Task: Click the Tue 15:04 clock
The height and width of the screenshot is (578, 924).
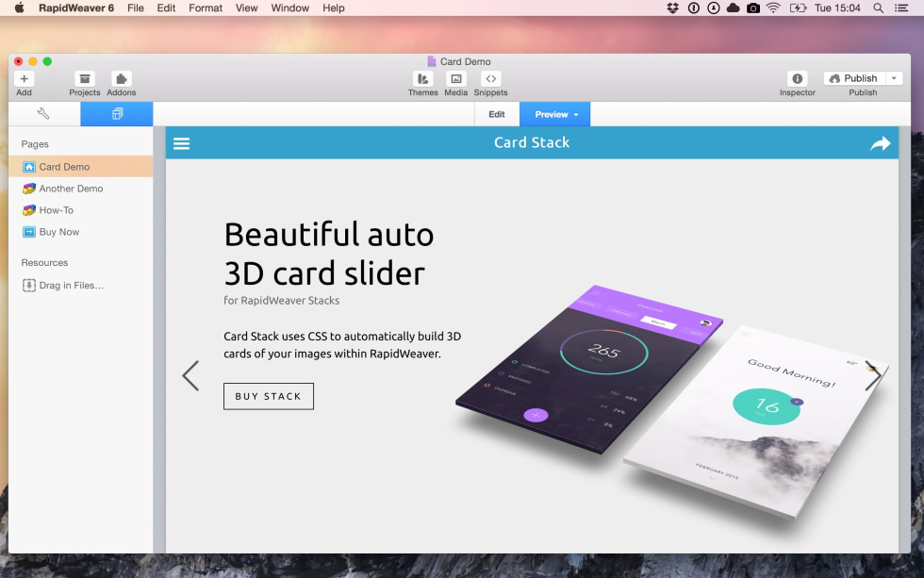Action: (x=837, y=8)
